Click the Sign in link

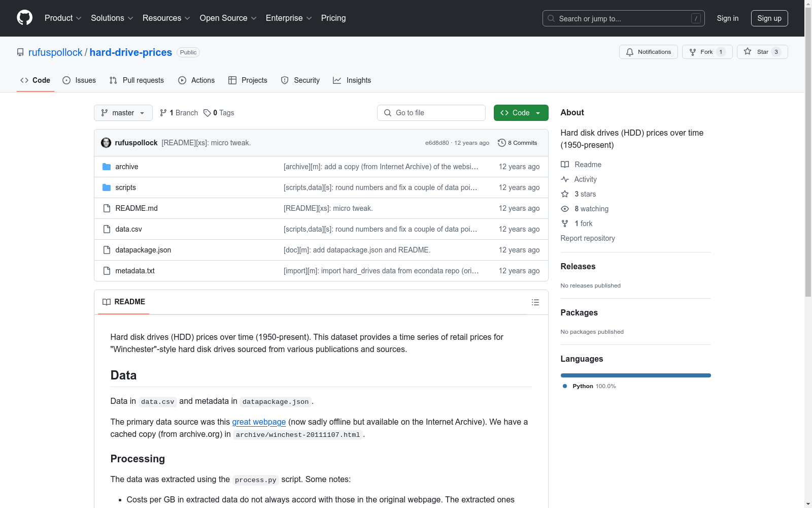tap(728, 18)
